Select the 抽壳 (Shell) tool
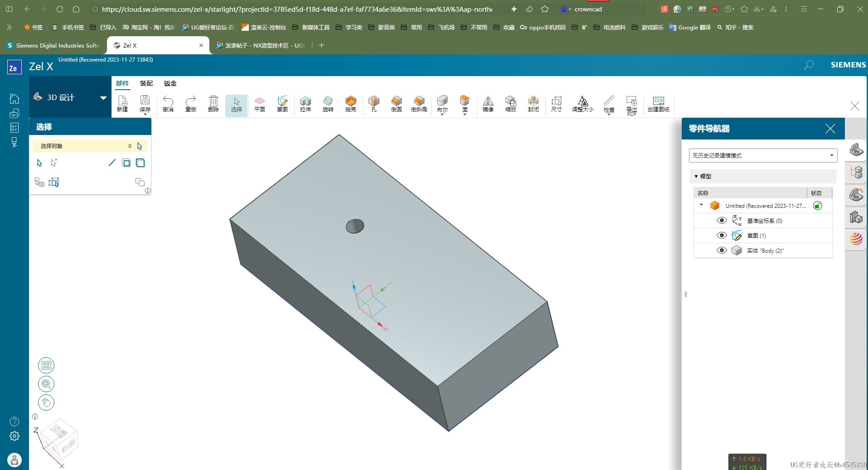Image resolution: width=868 pixels, height=470 pixels. pyautogui.click(x=351, y=104)
